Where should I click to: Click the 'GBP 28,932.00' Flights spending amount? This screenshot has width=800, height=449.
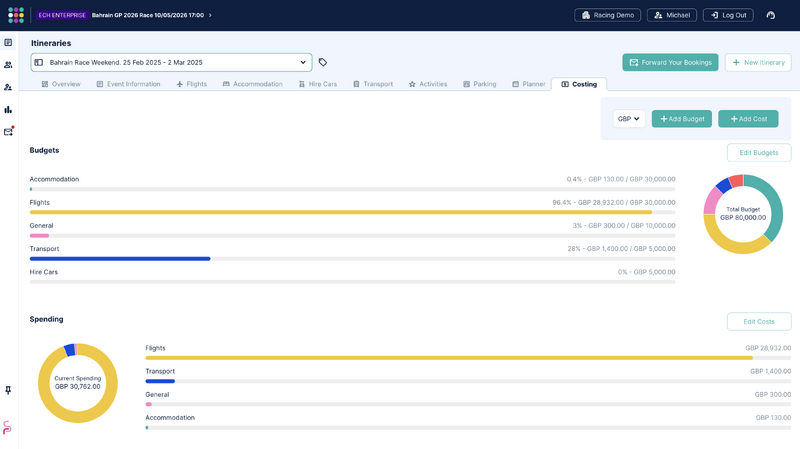768,348
